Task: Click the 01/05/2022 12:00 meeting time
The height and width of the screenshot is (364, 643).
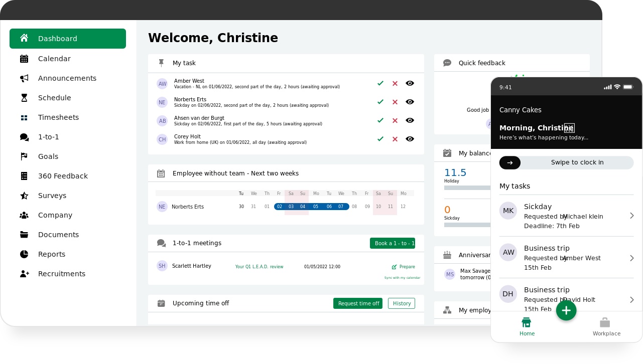Action: (x=322, y=267)
